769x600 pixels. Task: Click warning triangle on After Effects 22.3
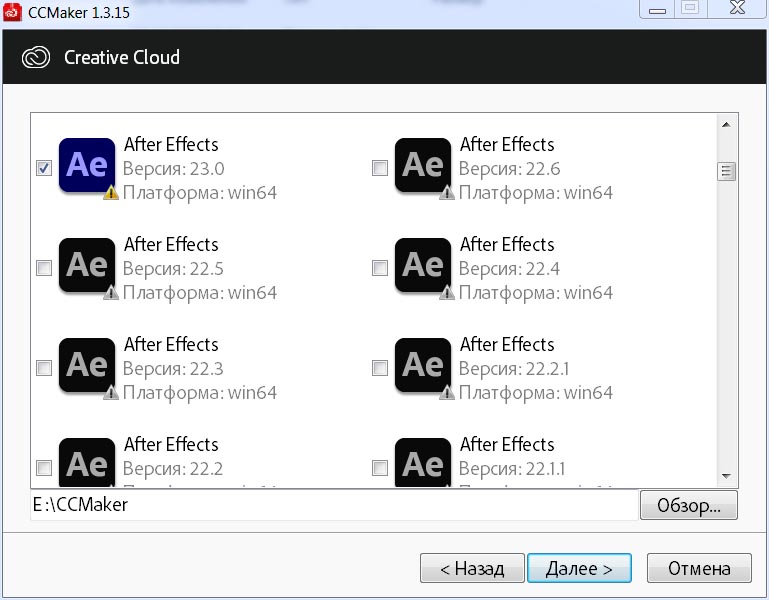tap(111, 393)
